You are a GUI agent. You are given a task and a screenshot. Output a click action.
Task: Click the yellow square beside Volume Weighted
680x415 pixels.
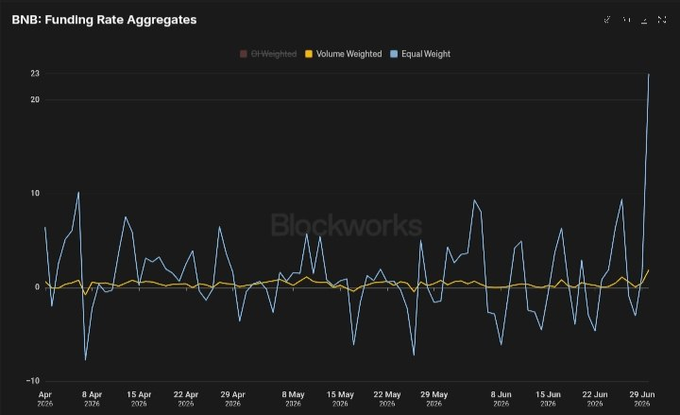tap(309, 54)
